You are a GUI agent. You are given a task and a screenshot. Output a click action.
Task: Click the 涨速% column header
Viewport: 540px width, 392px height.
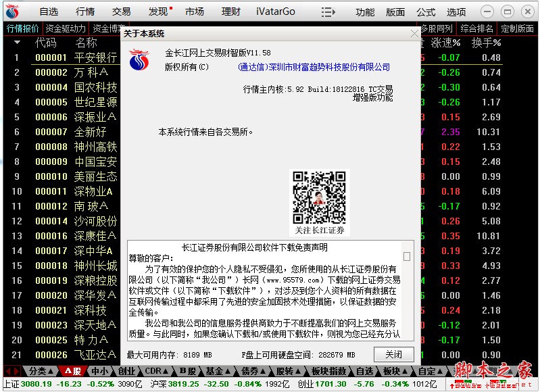point(445,43)
